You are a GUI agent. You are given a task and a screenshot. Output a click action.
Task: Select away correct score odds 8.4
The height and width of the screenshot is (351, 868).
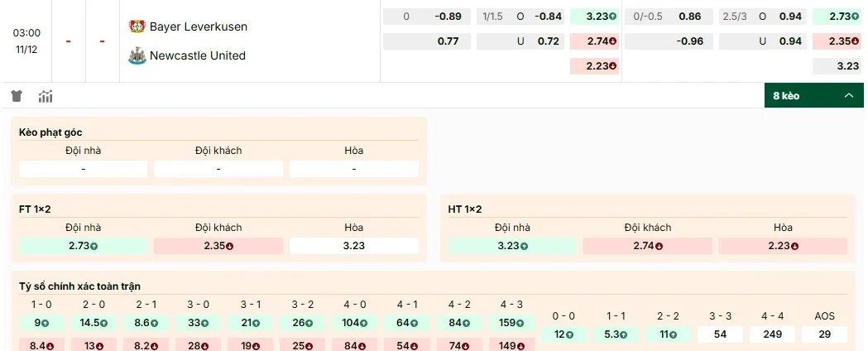pos(41,344)
